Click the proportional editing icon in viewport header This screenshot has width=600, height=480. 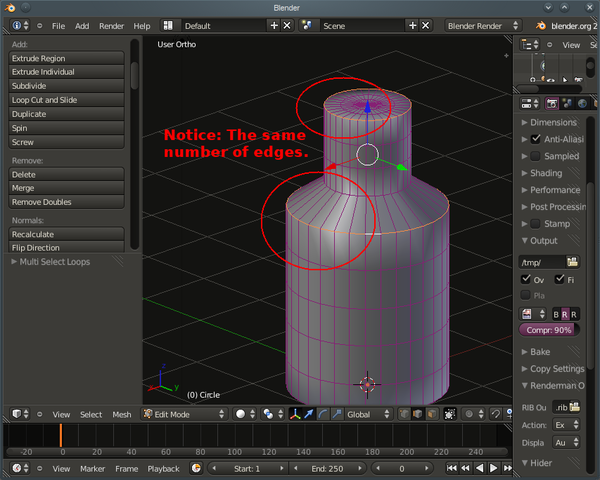(467, 414)
